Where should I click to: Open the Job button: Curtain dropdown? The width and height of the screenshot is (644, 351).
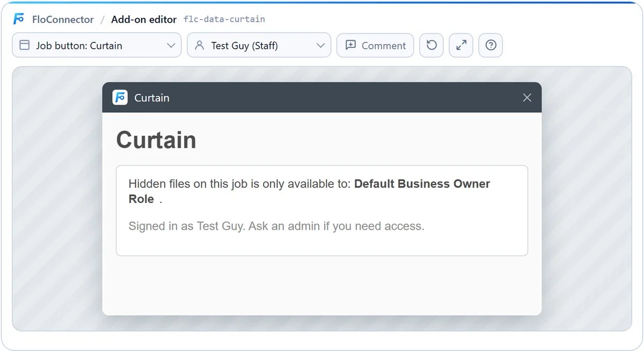click(97, 46)
